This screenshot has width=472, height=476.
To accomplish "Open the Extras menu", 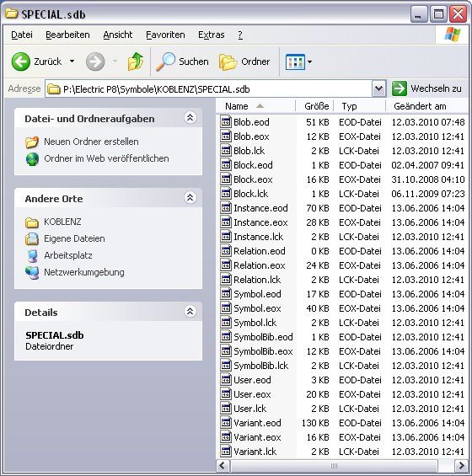I will [212, 35].
